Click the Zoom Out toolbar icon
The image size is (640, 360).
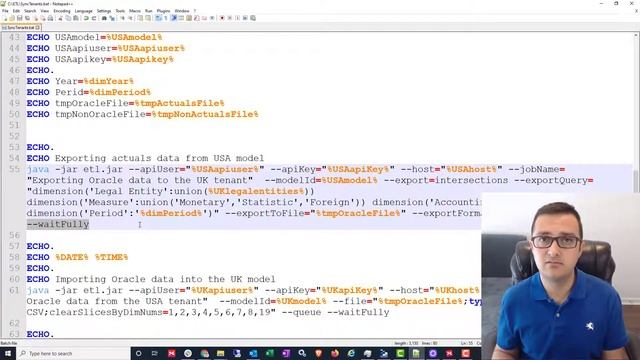pos(131,18)
